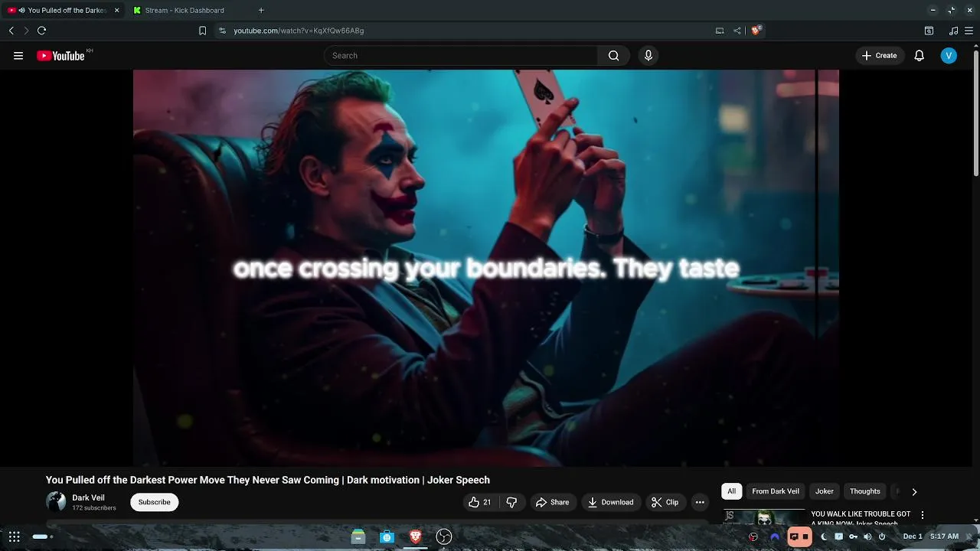Open the Dark Veil channel name link
This screenshot has width=980, height=551.
88,497
